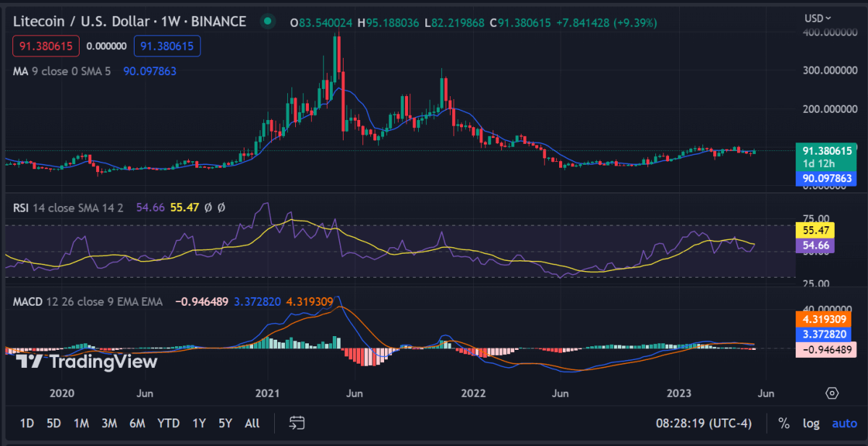Click the 2022 label on the time axis
Image resolution: width=868 pixels, height=446 pixels.
click(473, 393)
